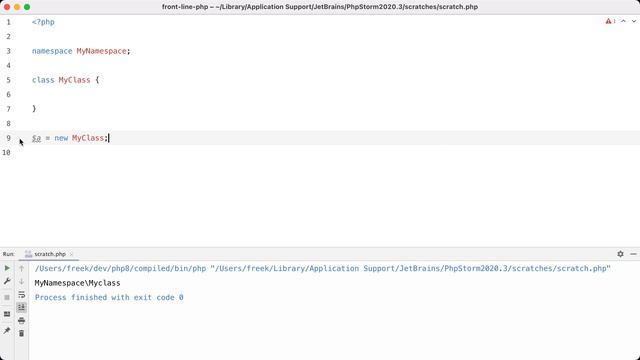
Task: Toggle scroll to end of console
Action: pyautogui.click(x=22, y=307)
